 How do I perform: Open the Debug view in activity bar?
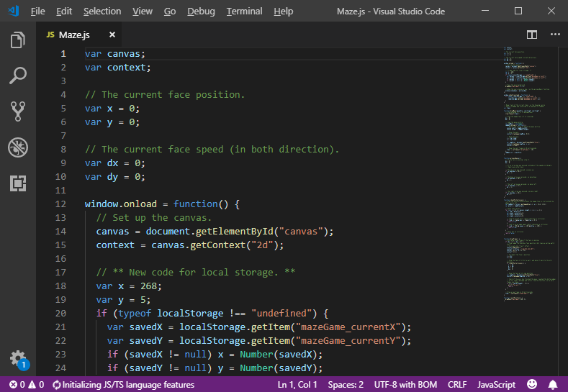point(18,147)
